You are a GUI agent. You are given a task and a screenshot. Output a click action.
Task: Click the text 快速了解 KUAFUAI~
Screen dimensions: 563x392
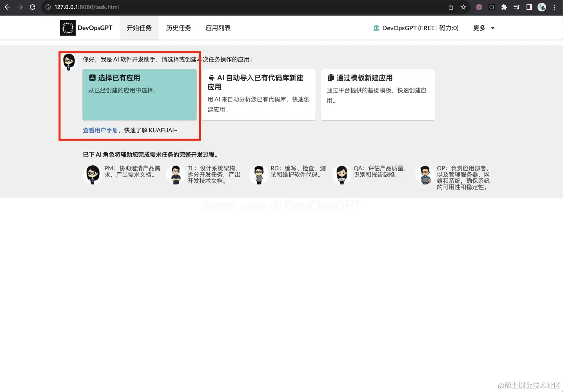(151, 130)
